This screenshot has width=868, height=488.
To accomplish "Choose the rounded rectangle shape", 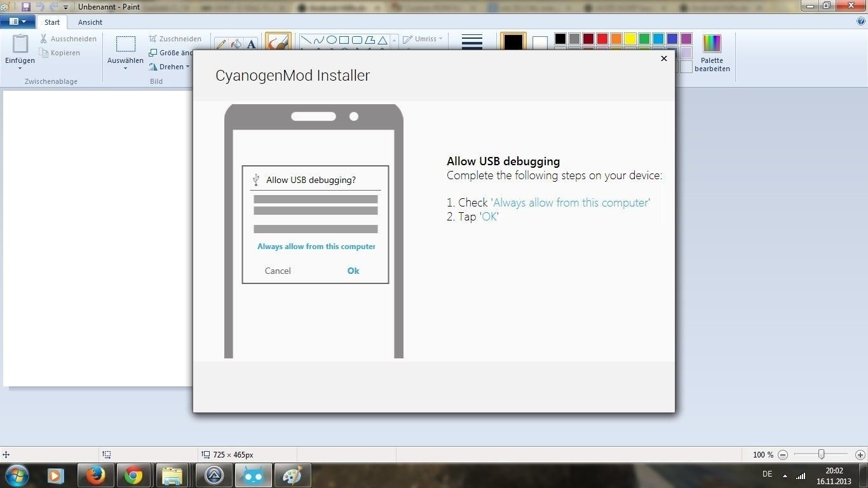I will (x=357, y=39).
